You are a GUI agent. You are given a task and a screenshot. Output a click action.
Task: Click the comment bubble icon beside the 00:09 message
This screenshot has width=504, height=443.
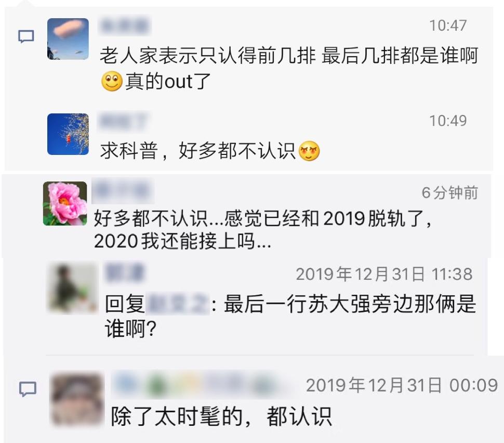point(28,389)
